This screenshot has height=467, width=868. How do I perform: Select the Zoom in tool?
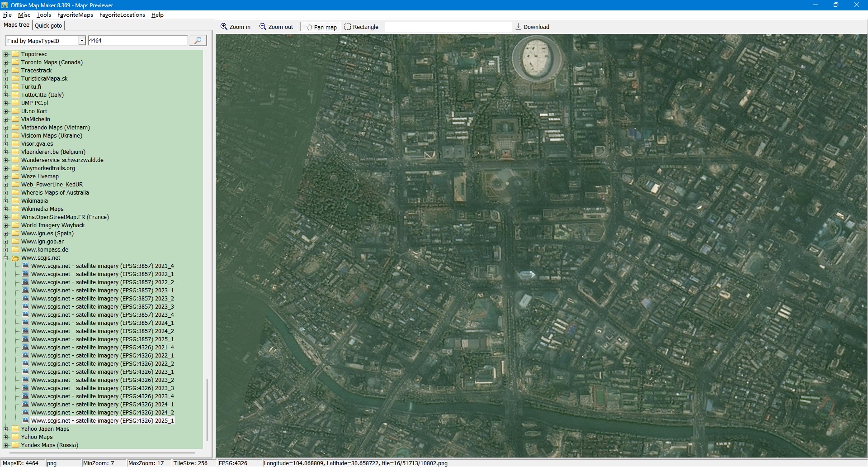point(235,27)
